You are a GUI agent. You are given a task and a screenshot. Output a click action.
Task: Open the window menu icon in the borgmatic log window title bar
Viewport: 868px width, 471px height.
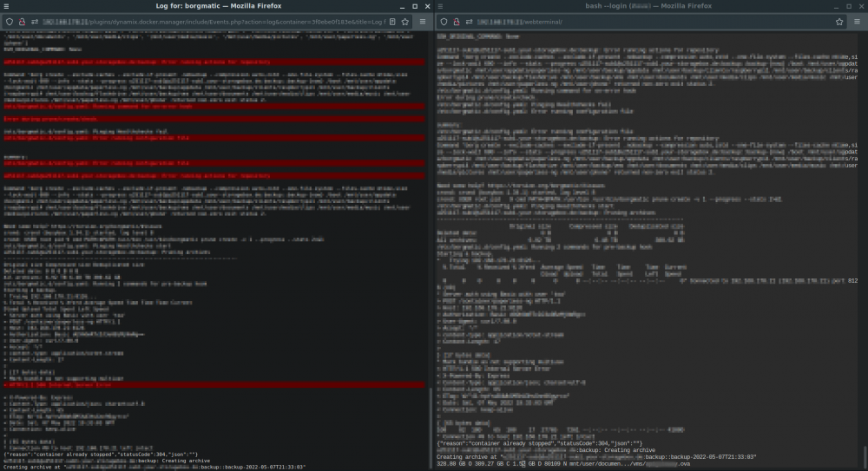click(x=6, y=6)
